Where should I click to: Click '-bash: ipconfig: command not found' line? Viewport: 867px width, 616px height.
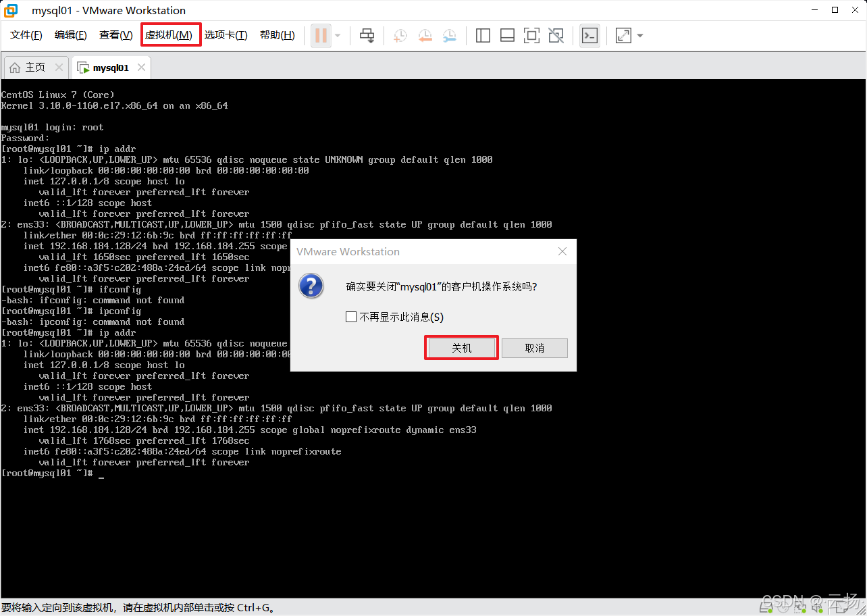click(93, 322)
